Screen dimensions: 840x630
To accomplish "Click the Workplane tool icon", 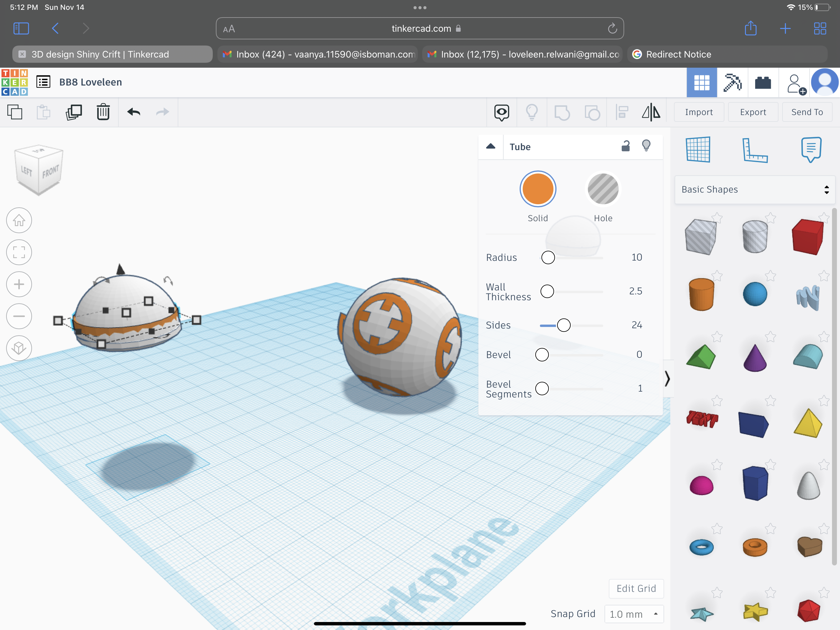I will point(698,150).
